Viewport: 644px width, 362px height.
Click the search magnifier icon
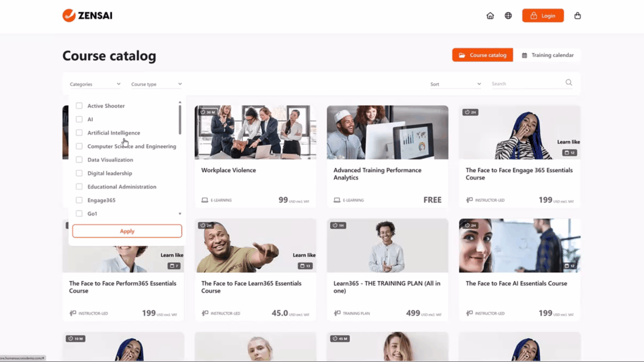pos(569,82)
